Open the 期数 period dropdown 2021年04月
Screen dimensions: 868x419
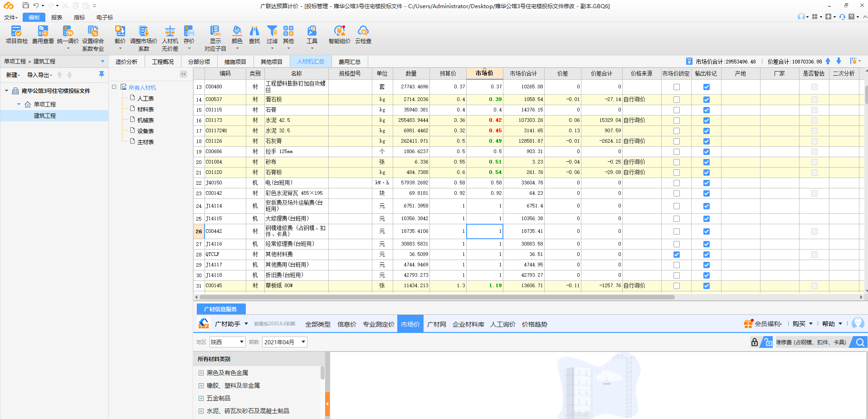pos(285,342)
